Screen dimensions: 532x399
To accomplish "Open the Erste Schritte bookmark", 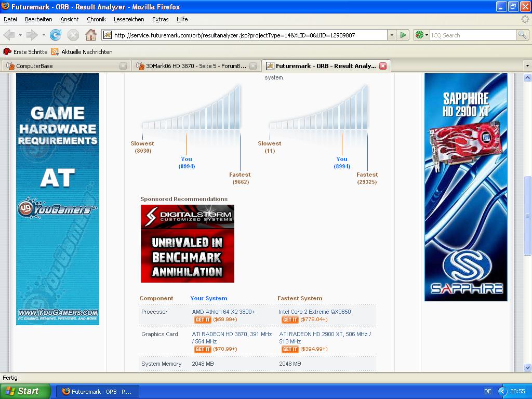I will [x=25, y=52].
